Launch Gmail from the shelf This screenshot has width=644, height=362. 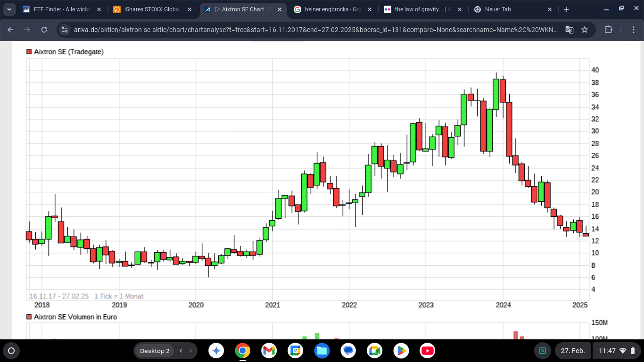click(269, 351)
